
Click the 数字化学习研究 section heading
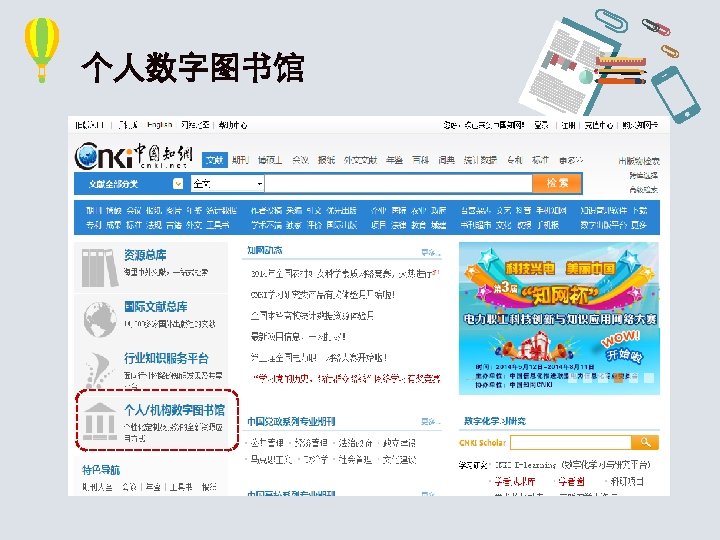(x=495, y=421)
